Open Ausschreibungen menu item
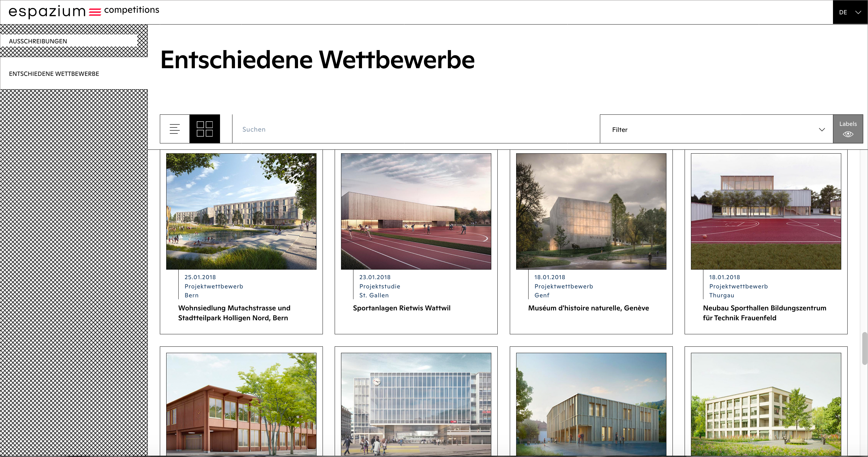Image resolution: width=868 pixels, height=457 pixels. (x=38, y=41)
